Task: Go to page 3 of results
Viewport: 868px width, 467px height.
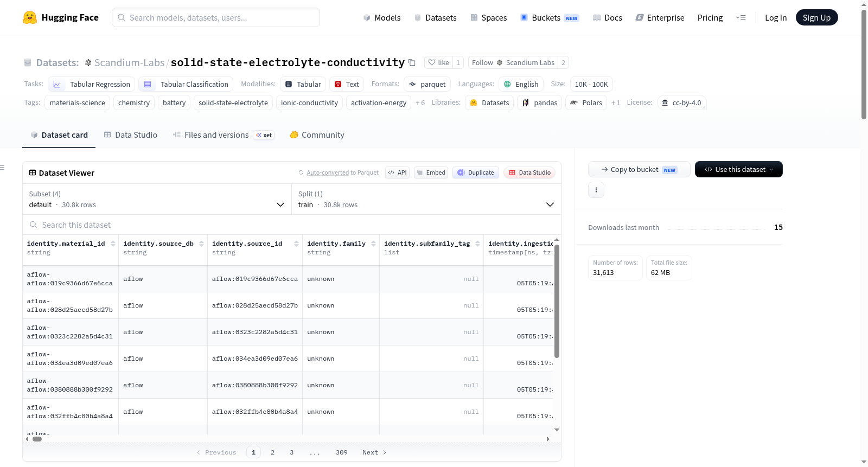Action: [x=292, y=452]
